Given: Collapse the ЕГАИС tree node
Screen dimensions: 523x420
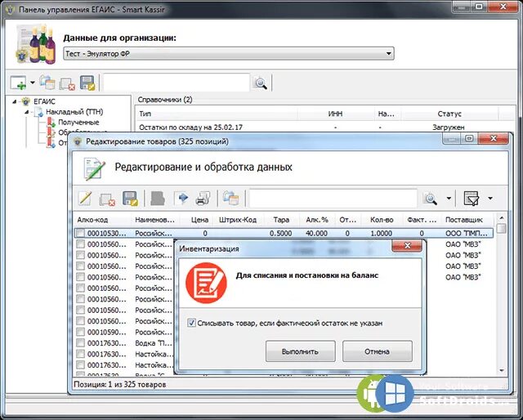Looking at the screenshot, I should (14, 101).
